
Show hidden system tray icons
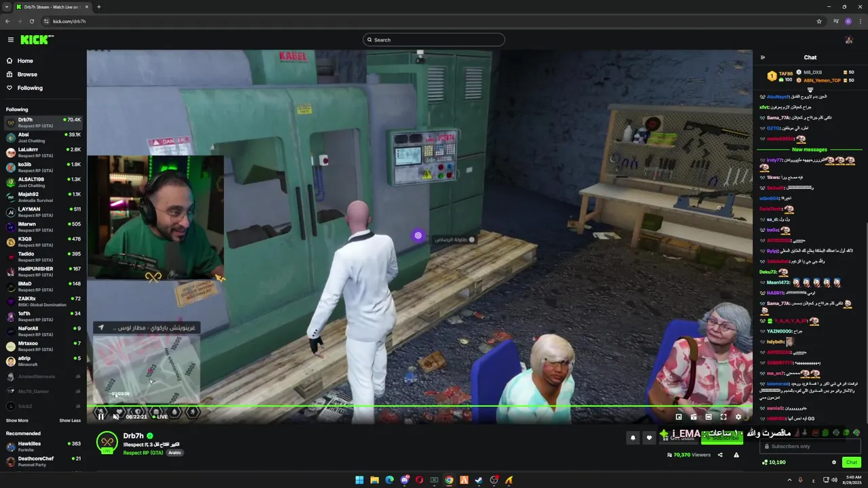pyautogui.click(x=789, y=480)
